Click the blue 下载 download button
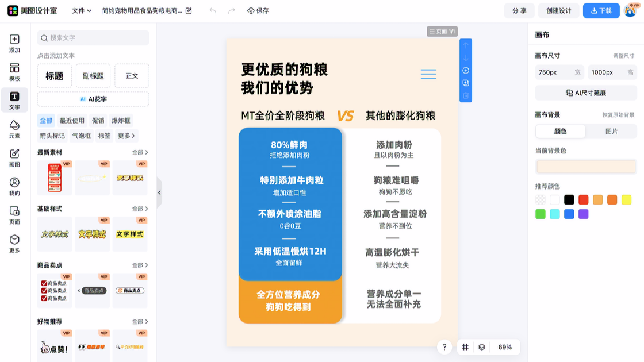This screenshot has height=362, width=644. click(601, 11)
